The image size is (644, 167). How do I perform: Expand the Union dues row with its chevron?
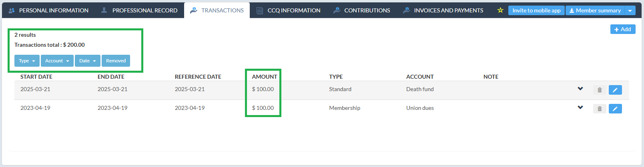(x=580, y=107)
